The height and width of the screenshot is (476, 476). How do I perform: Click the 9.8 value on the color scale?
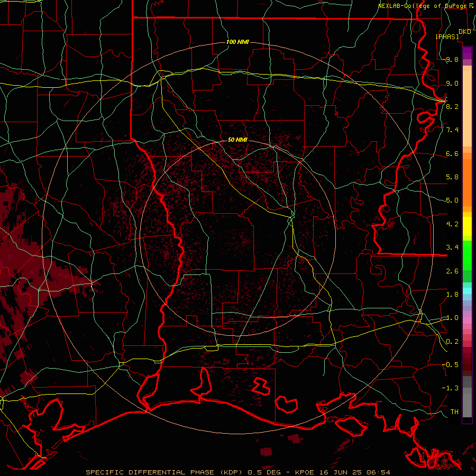pyautogui.click(x=452, y=59)
